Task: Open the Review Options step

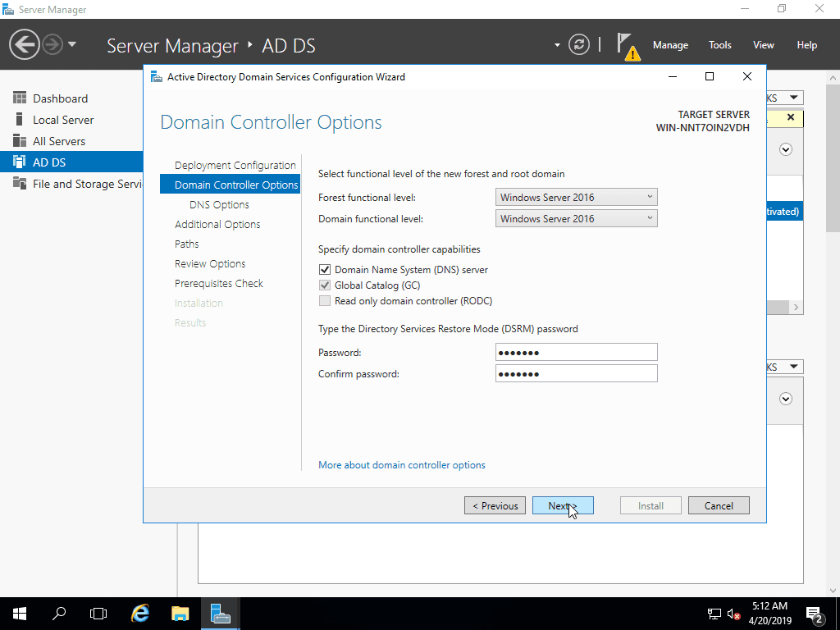Action: [210, 263]
